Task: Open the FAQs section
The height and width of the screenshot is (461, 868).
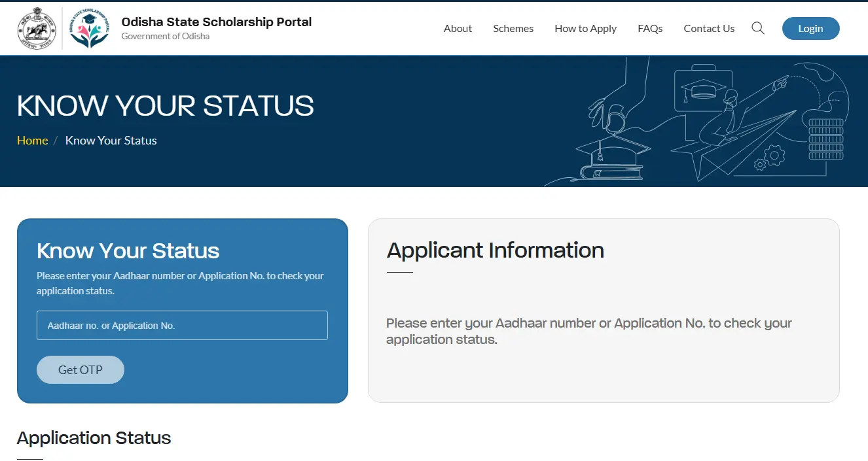Action: [x=650, y=28]
